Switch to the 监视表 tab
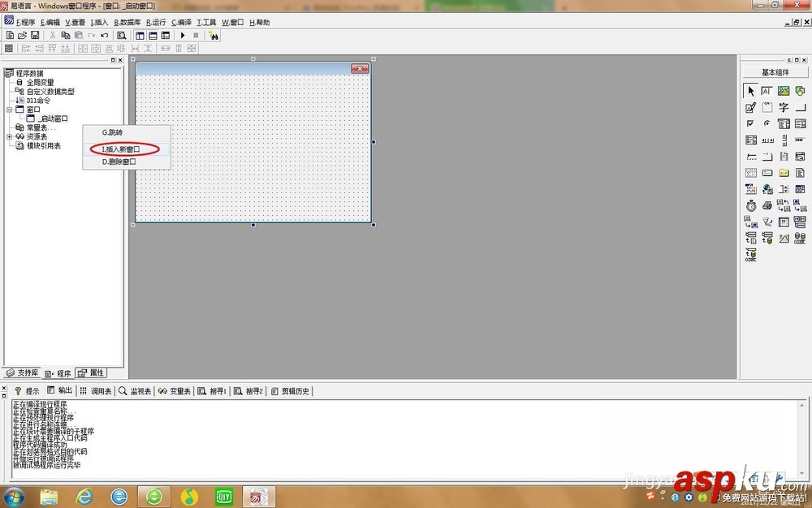The image size is (812, 508). (x=135, y=391)
